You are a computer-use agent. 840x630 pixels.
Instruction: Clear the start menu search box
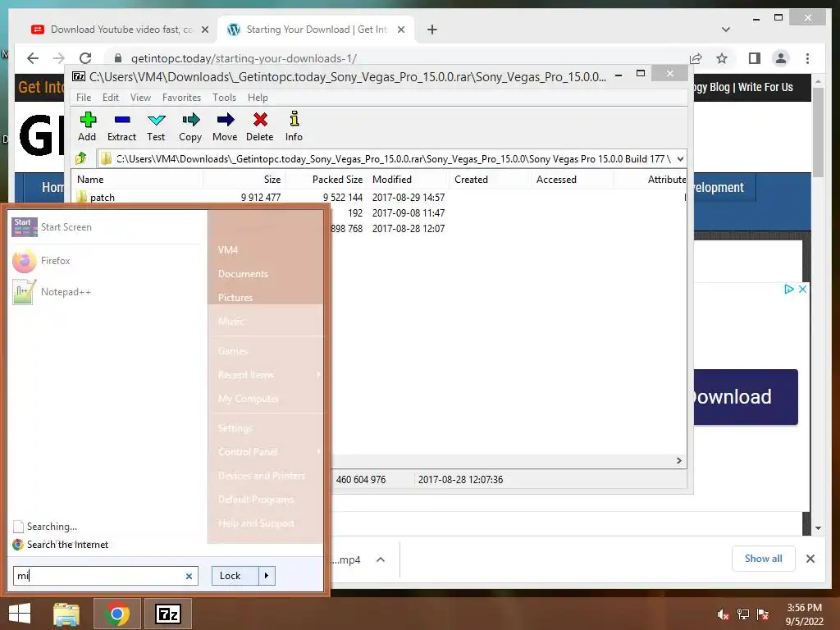[x=189, y=576]
